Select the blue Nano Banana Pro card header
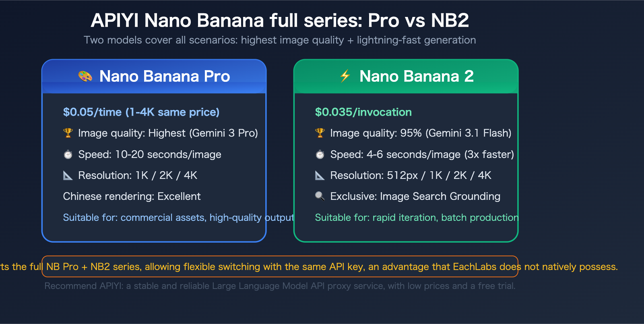The height and width of the screenshot is (324, 644). click(154, 77)
